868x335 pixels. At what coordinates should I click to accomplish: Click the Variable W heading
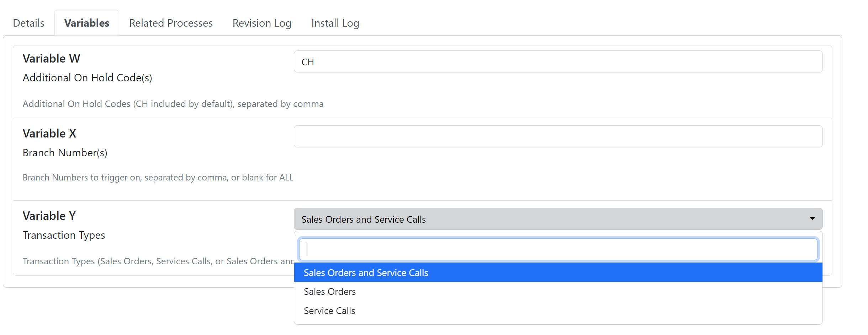[52, 59]
